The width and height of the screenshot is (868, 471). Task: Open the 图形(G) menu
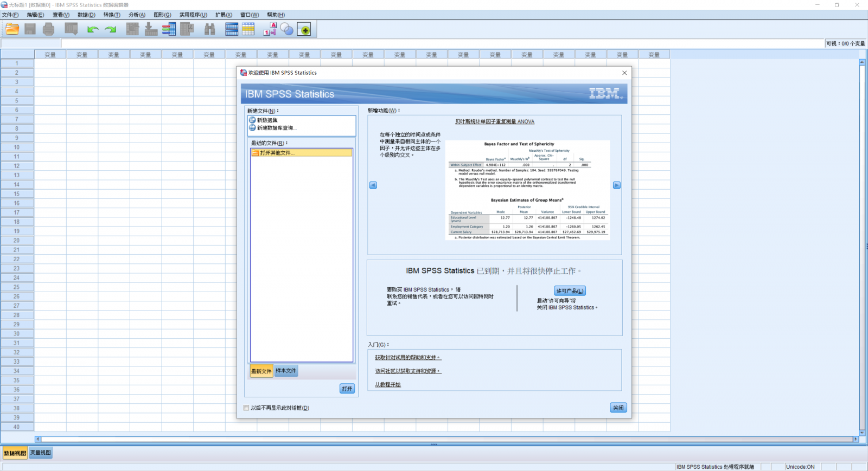click(x=162, y=15)
